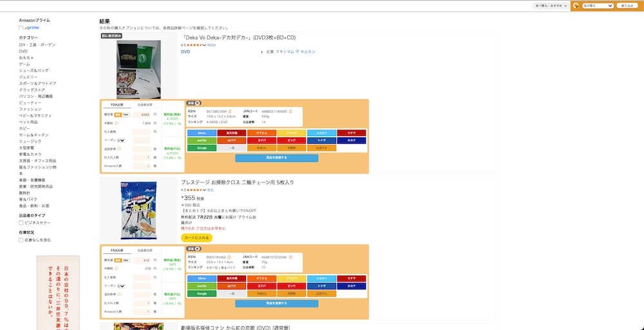Copy JAN code 4988021190930 via copy icon
Viewport: 644px width, 330px height.
point(290,112)
